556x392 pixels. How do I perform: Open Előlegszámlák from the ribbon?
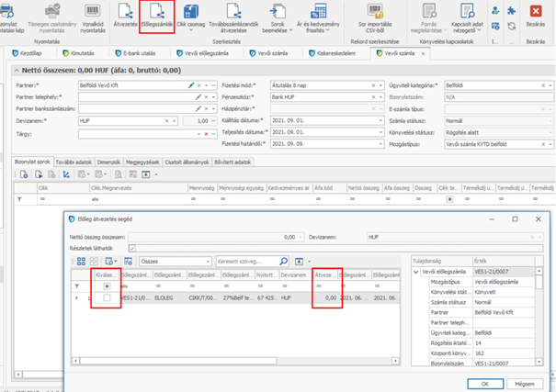coord(160,15)
